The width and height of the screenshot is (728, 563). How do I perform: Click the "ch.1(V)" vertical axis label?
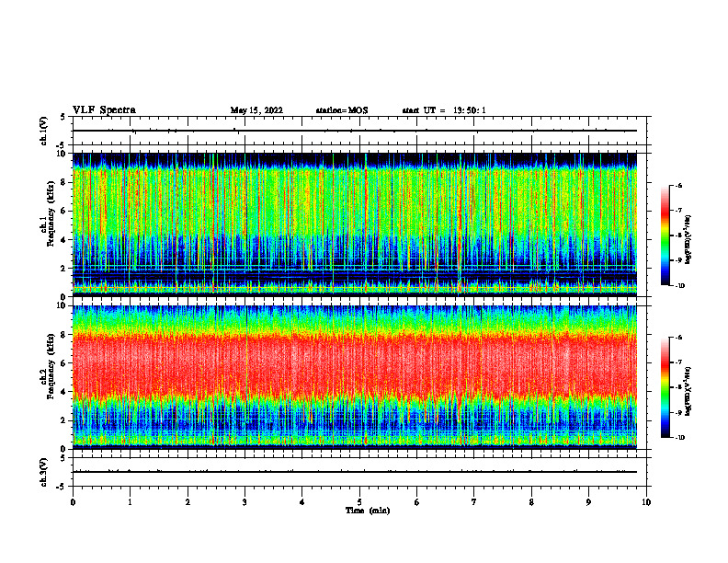coord(44,131)
